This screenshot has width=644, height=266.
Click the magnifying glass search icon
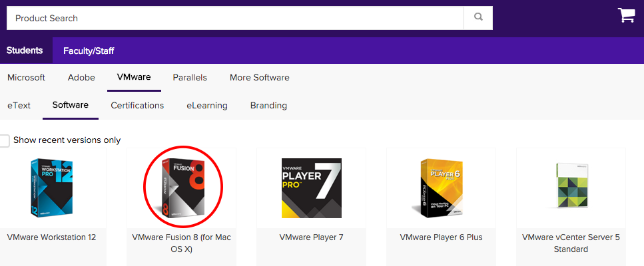click(478, 18)
